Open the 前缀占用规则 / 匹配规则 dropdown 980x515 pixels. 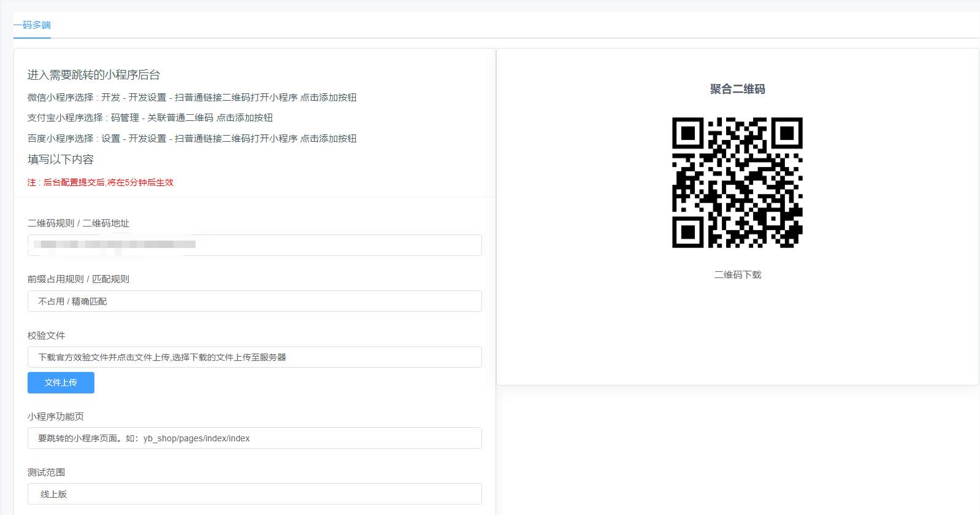255,301
